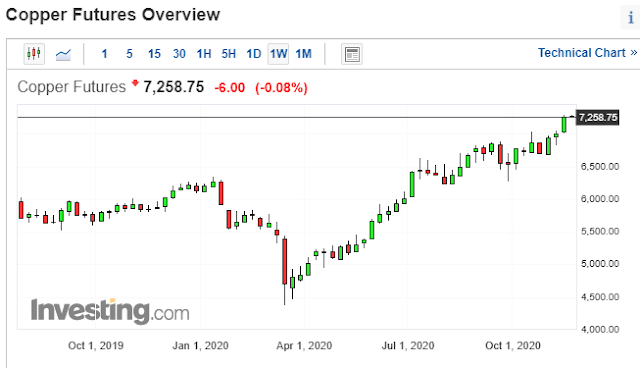Open the Technical Chart link
640x368 pixels.
pyautogui.click(x=587, y=53)
